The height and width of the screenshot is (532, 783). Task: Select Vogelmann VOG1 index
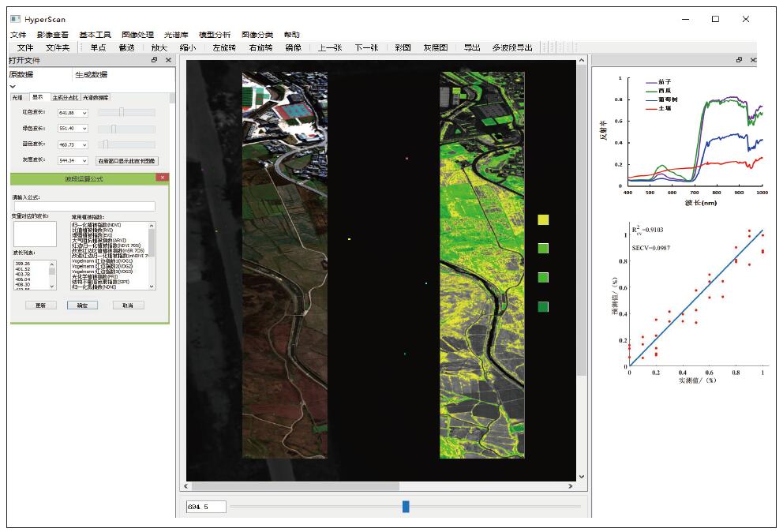[103, 260]
